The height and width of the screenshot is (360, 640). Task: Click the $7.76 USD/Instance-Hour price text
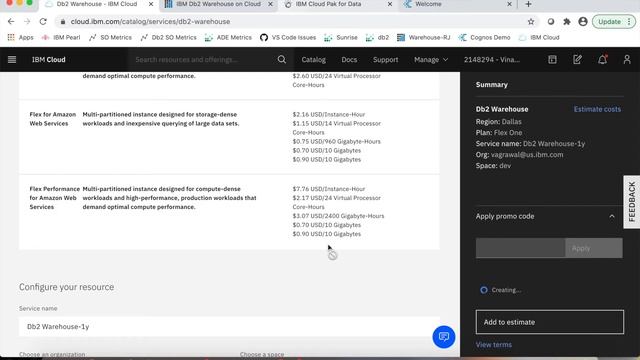tap(329, 189)
